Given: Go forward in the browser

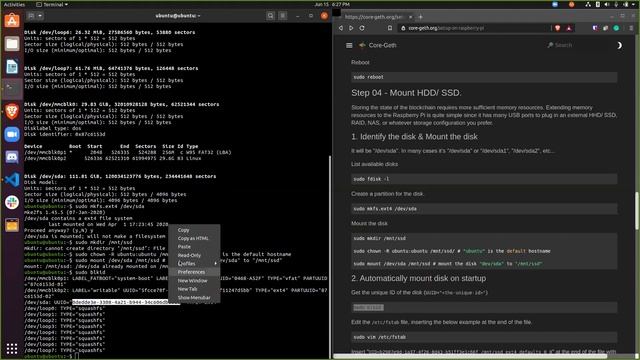Looking at the screenshot, I should (351, 28).
